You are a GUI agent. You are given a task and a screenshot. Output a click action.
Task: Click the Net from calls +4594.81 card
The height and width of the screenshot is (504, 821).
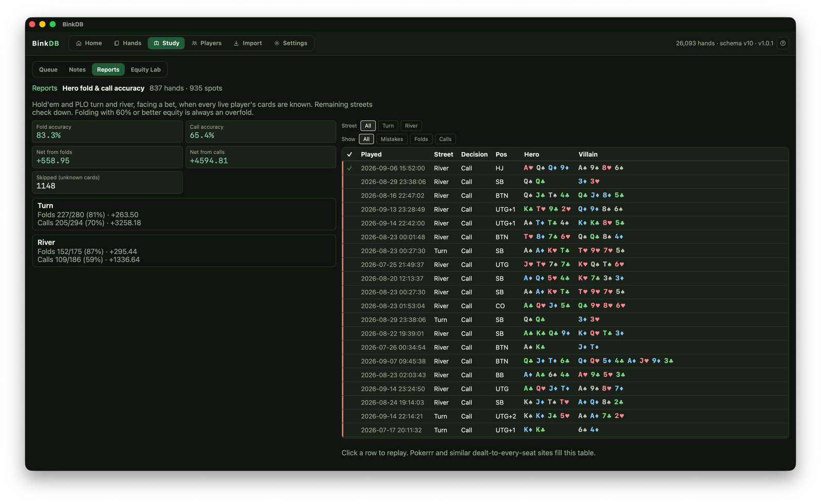(x=261, y=157)
